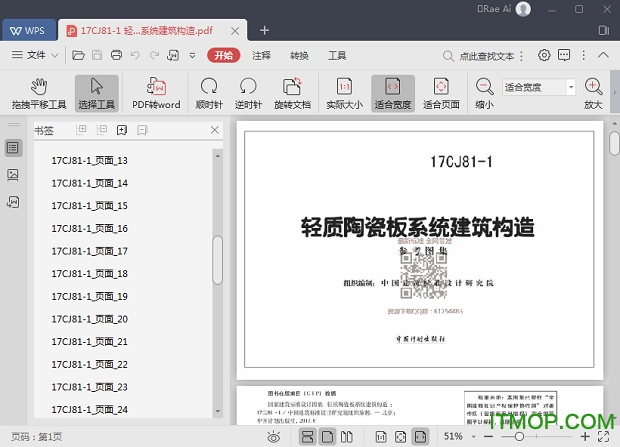Viewport: 620px width, 447px height.
Task: Set status bar fit width view
Action: click(x=420, y=437)
